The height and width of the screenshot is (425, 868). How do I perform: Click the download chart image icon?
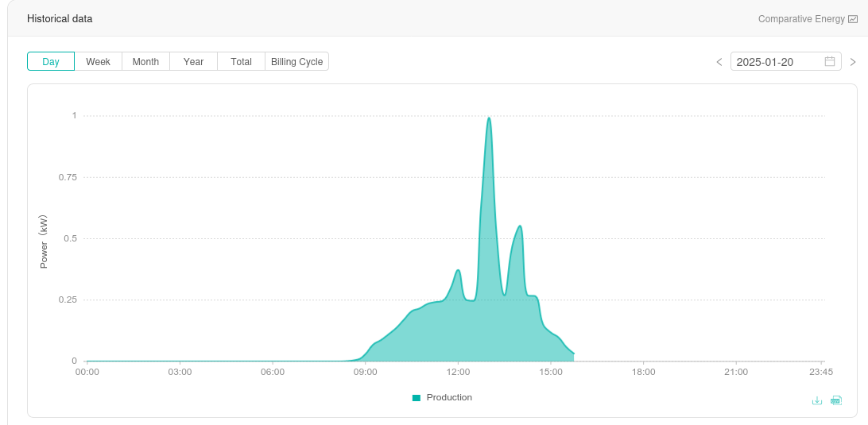(x=816, y=400)
